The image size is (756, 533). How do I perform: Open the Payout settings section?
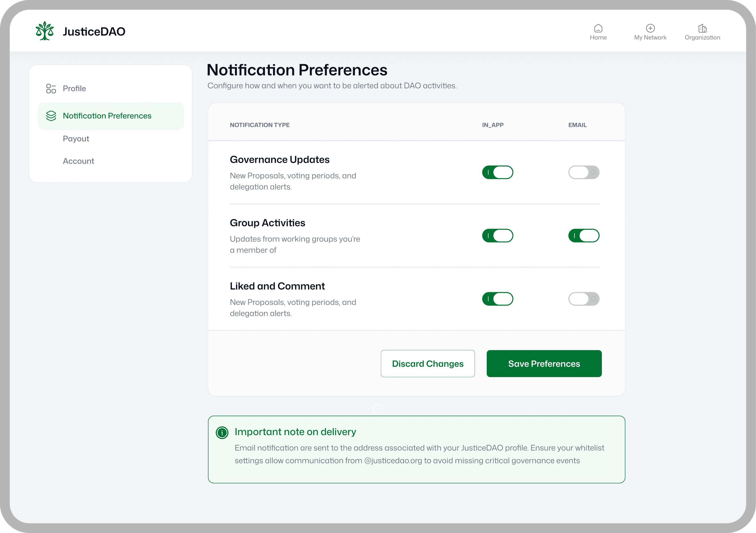pos(76,139)
